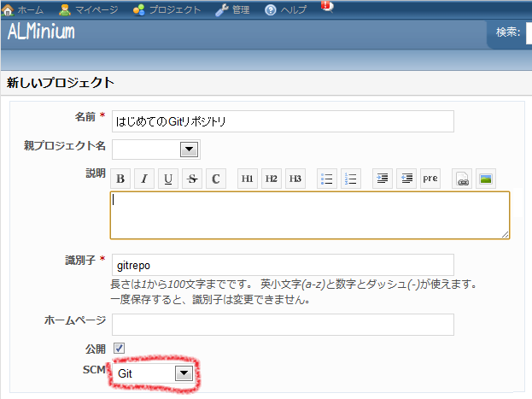Open the ヘルプ help menu
Viewport: 532px width, 399px height.
(294, 10)
